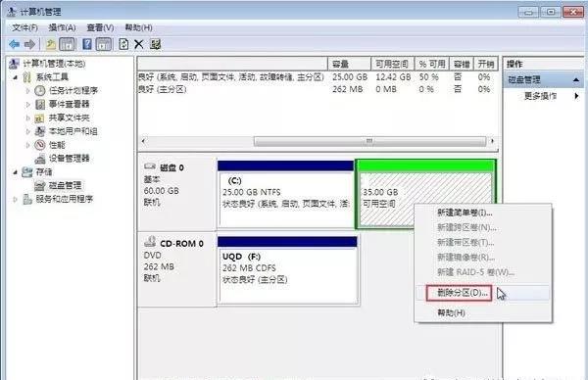Screen dimensions: 588x380
Task: Click the Refresh toolbar icon
Action: [x=123, y=45]
